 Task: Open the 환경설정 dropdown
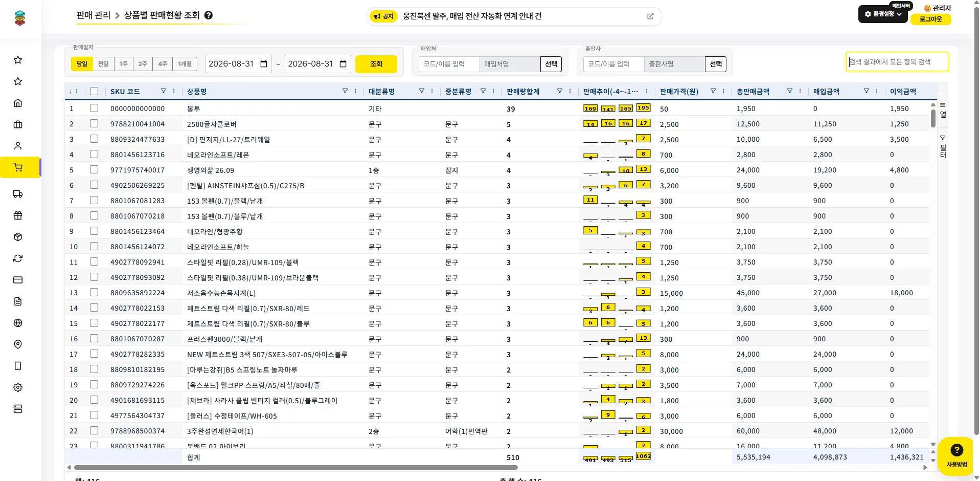coord(883,14)
